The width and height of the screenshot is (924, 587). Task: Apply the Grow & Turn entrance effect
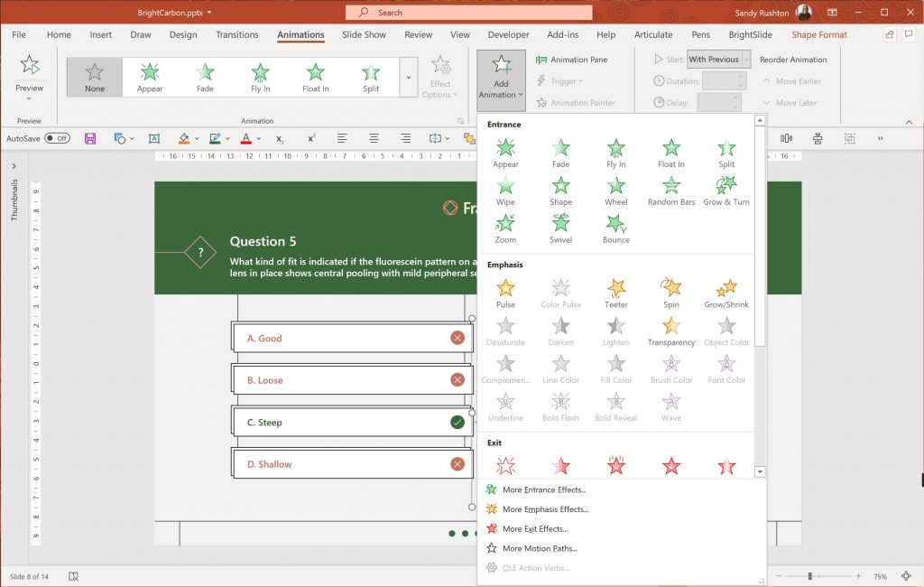(x=726, y=189)
